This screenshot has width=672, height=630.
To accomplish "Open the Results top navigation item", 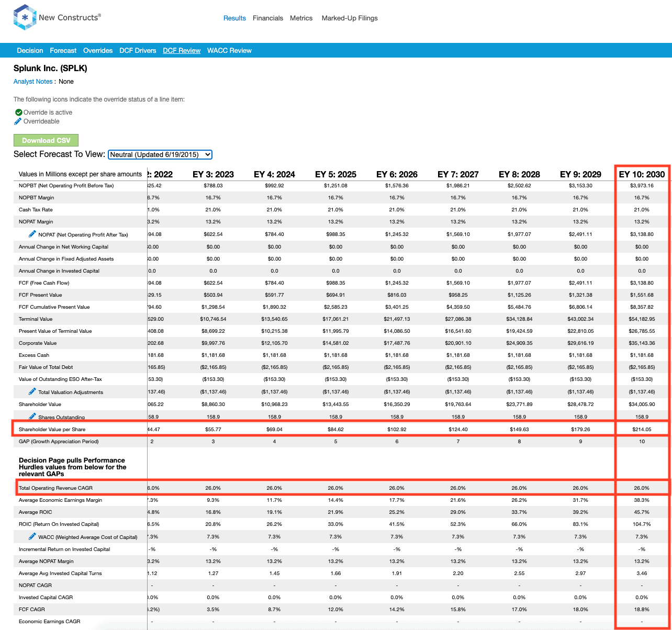I will 234,18.
